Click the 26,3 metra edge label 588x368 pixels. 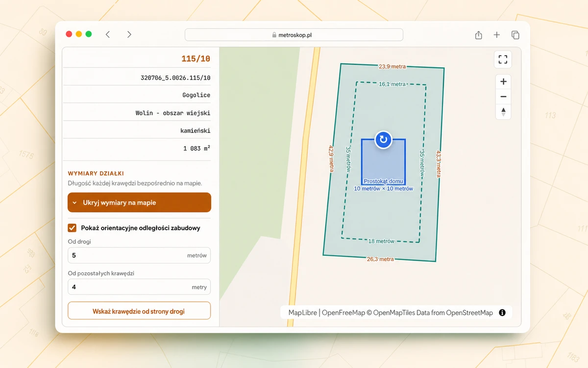coord(380,259)
